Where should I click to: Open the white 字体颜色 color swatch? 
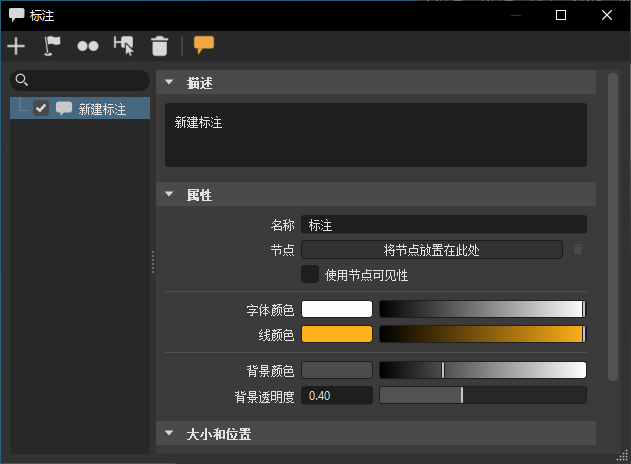[x=337, y=309]
